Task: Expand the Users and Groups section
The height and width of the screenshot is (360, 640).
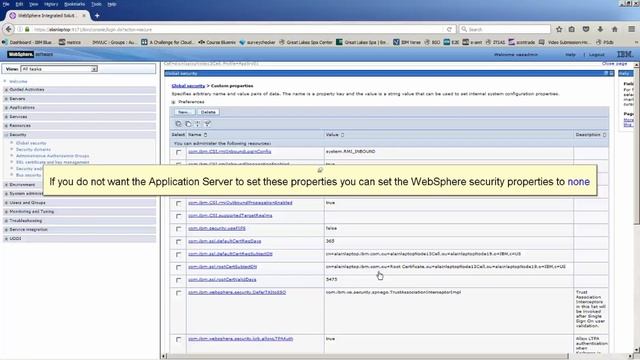Action: [6, 203]
